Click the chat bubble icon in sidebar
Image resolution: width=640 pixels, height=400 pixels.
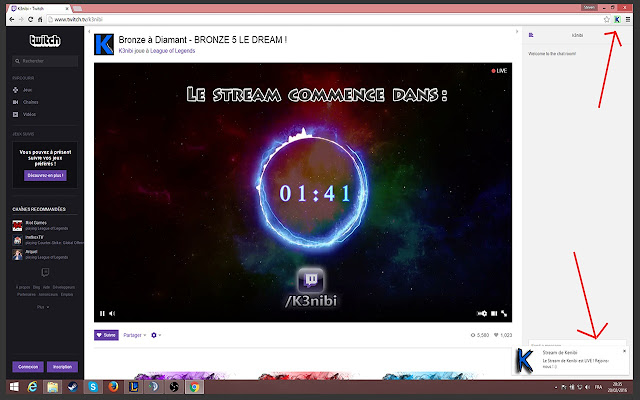click(x=45, y=272)
